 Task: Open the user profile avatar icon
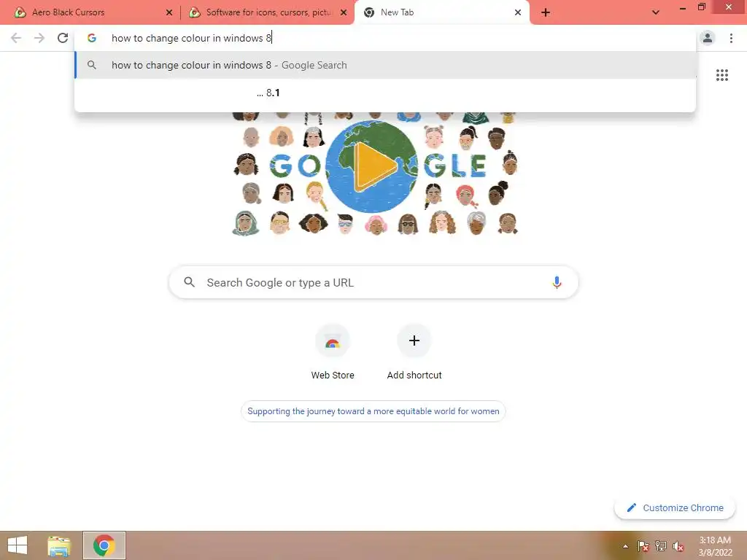707,38
